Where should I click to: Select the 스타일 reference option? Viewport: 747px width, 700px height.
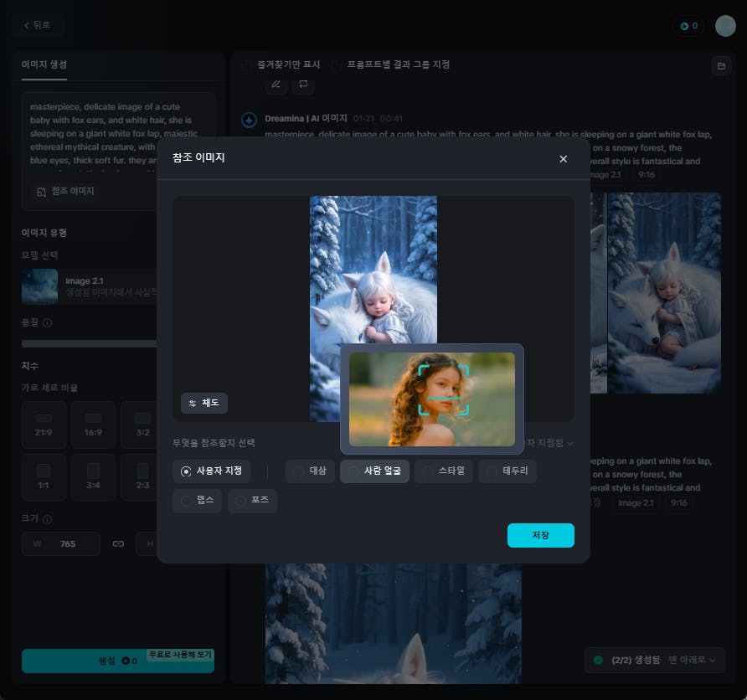444,471
